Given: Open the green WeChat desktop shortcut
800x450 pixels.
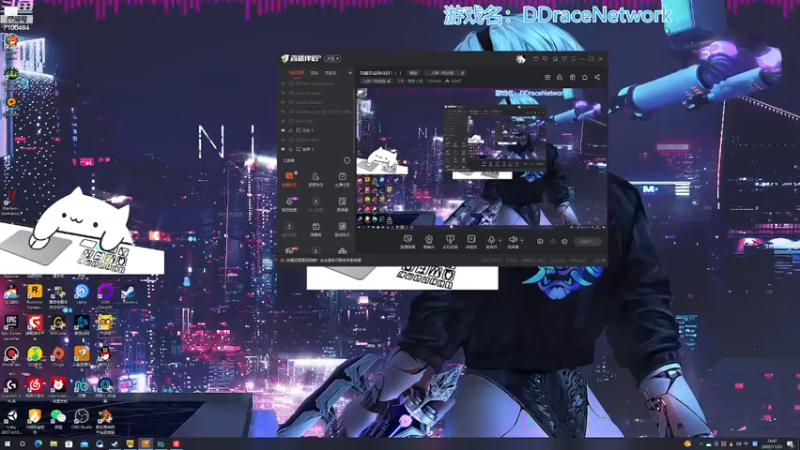Looking at the screenshot, I should pyautogui.click(x=58, y=419).
